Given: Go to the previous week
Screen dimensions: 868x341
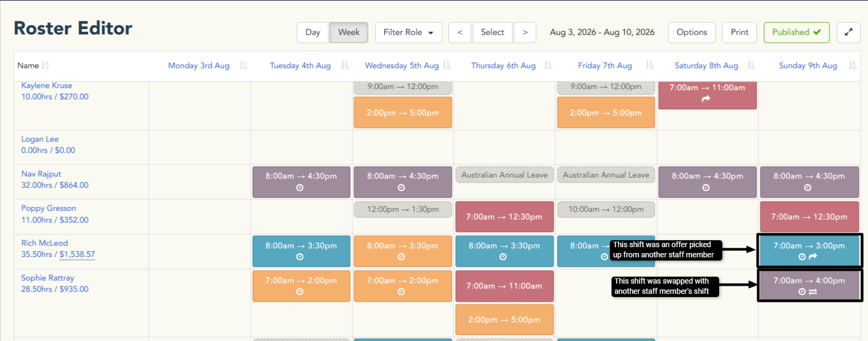Looking at the screenshot, I should (460, 32).
